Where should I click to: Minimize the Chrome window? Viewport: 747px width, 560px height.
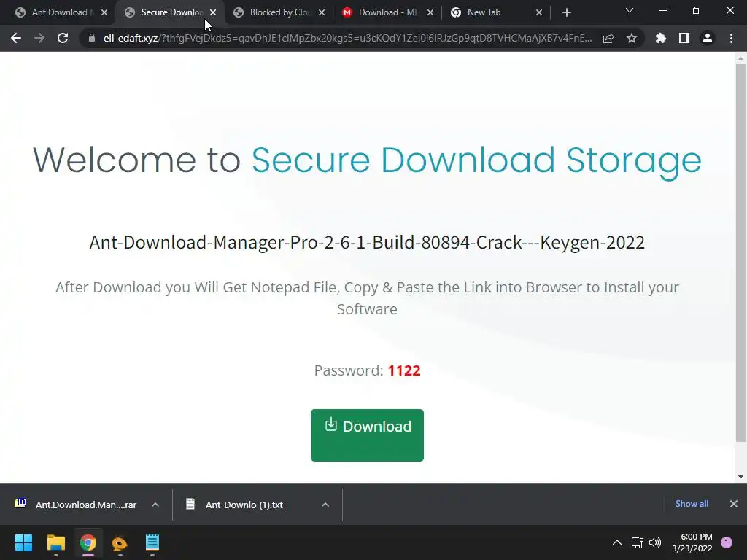[x=663, y=10]
